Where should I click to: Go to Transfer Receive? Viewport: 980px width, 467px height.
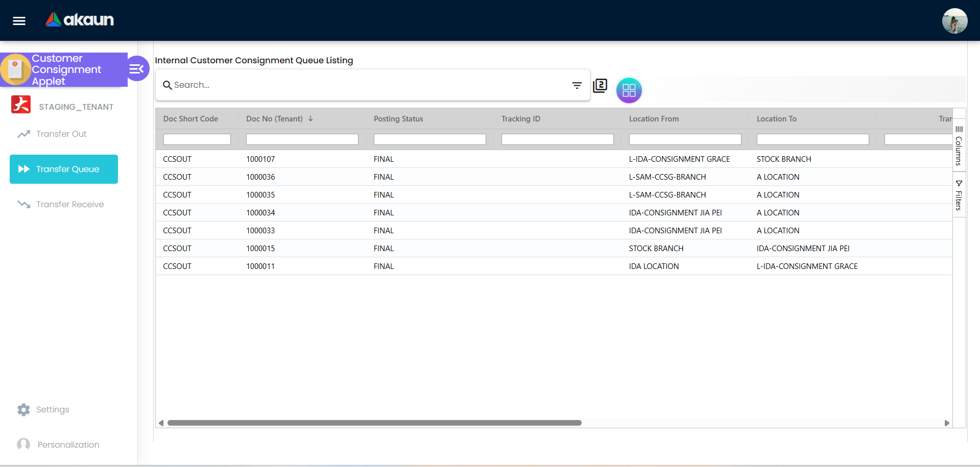coord(69,205)
